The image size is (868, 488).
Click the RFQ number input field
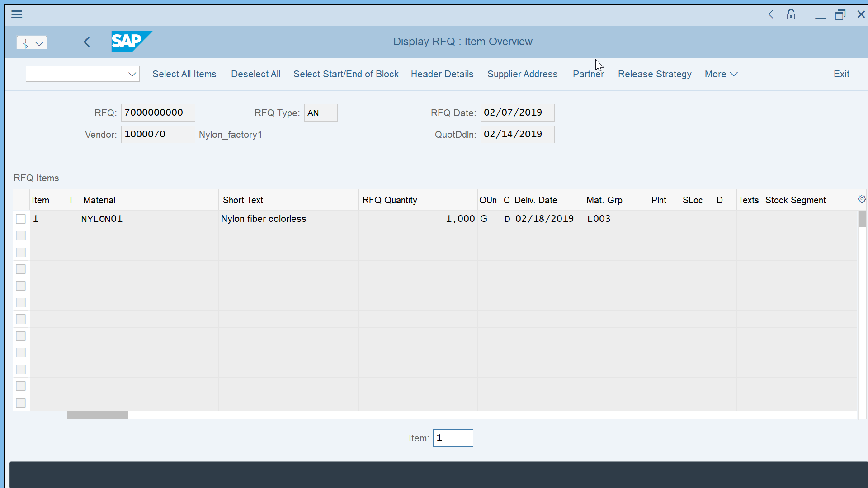(x=157, y=113)
